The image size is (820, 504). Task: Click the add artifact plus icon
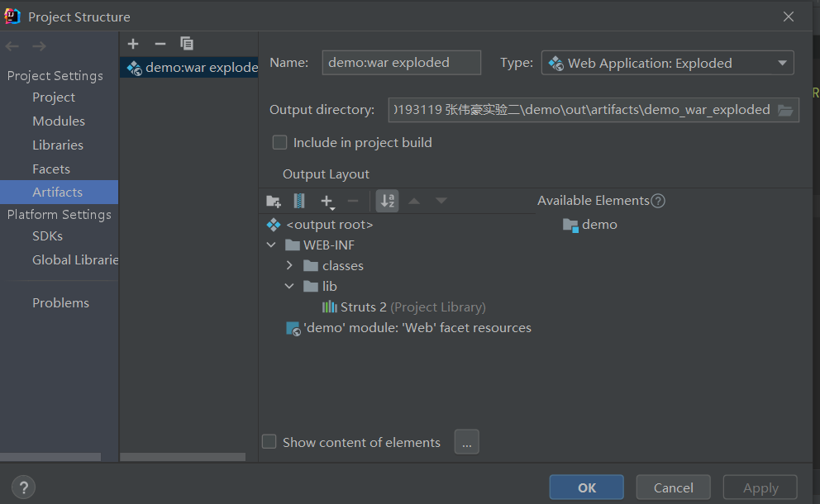tap(134, 44)
